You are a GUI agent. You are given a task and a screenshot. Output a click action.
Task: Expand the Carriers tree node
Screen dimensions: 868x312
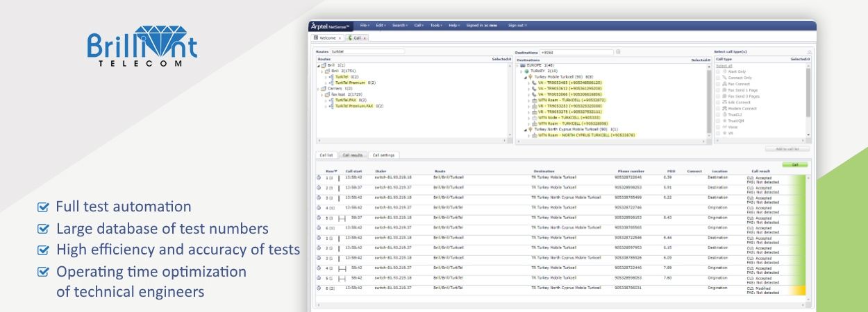coord(319,89)
